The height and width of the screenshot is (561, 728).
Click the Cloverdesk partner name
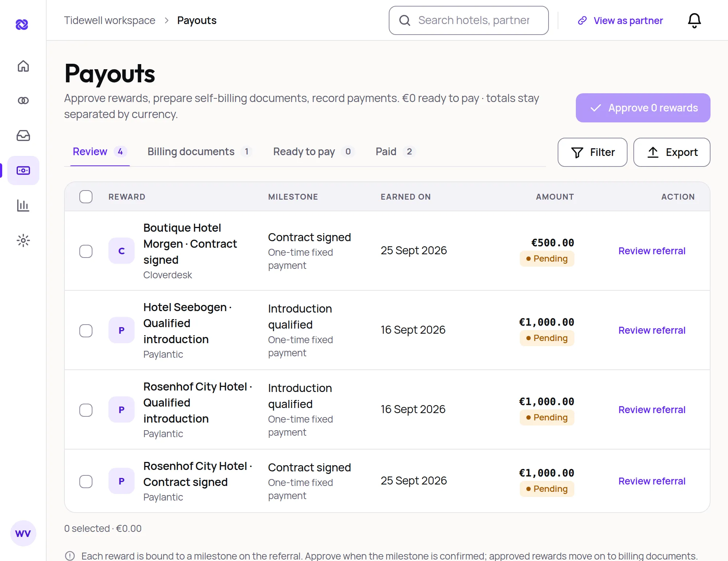(x=167, y=275)
